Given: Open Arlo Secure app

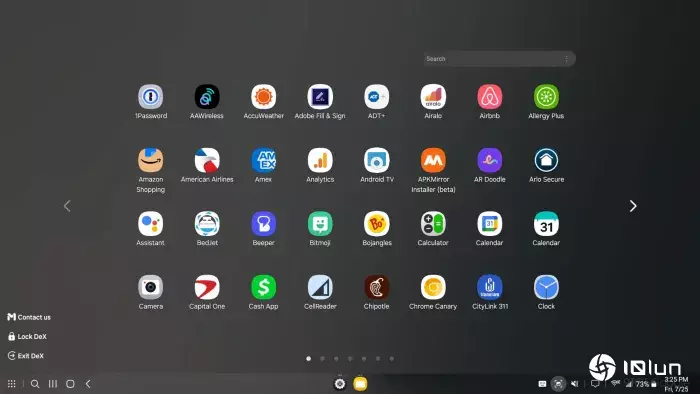Looking at the screenshot, I should [x=546, y=160].
